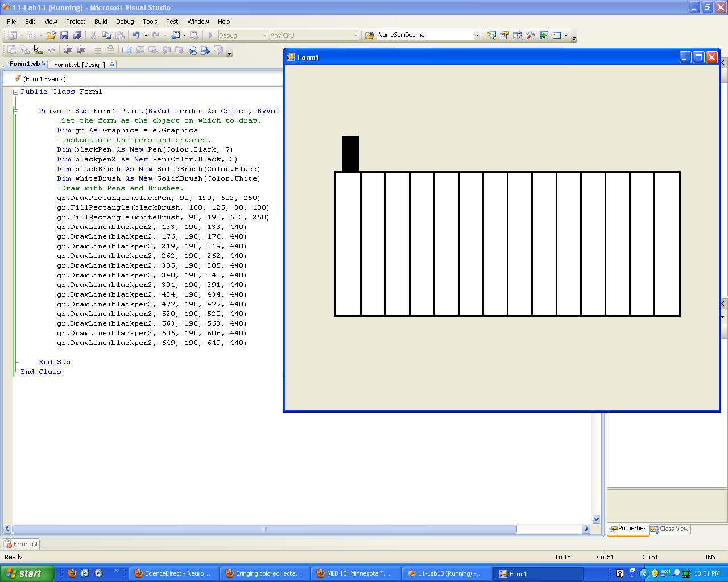728x582 pixels.
Task: Go to the previous bookmark
Action: coord(140,50)
